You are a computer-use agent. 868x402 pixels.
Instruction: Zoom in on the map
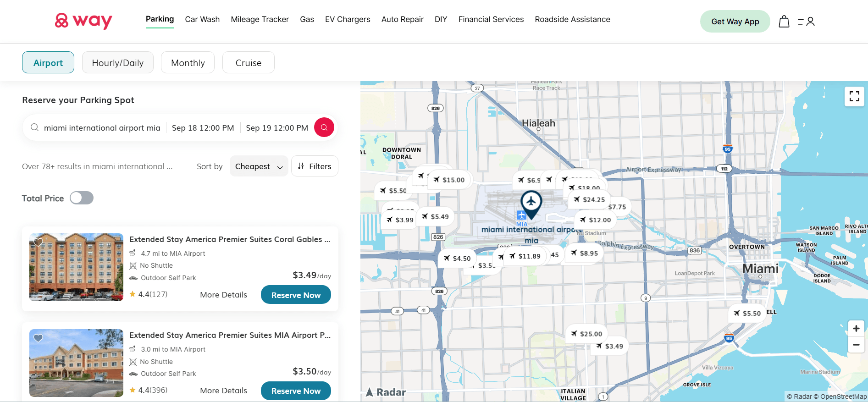(856, 328)
